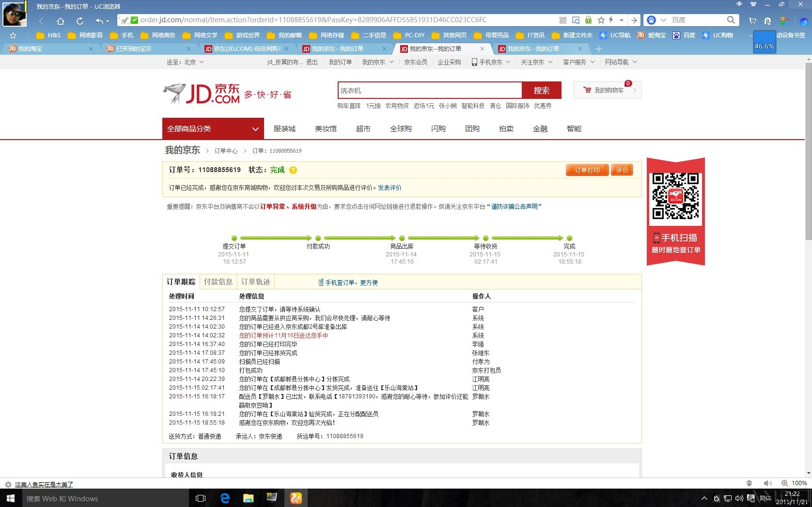Click the JD.COM logo
The height and width of the screenshot is (507, 812).
tap(202, 93)
